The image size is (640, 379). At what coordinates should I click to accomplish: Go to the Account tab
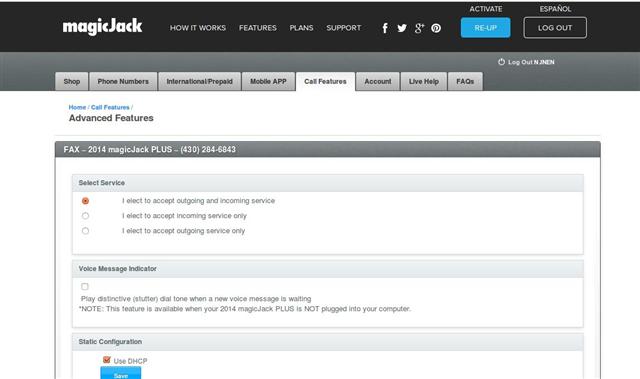pyautogui.click(x=378, y=82)
